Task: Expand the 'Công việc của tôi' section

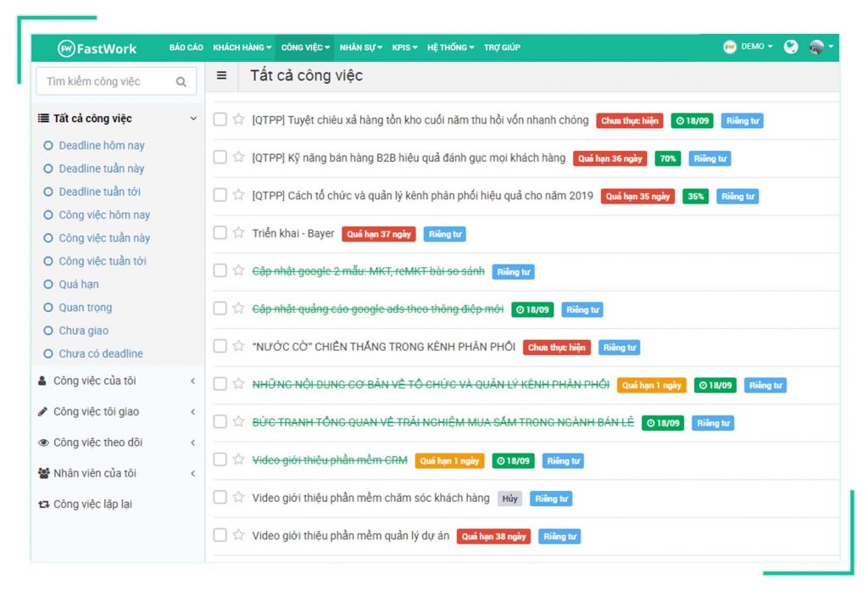Action: point(192,382)
